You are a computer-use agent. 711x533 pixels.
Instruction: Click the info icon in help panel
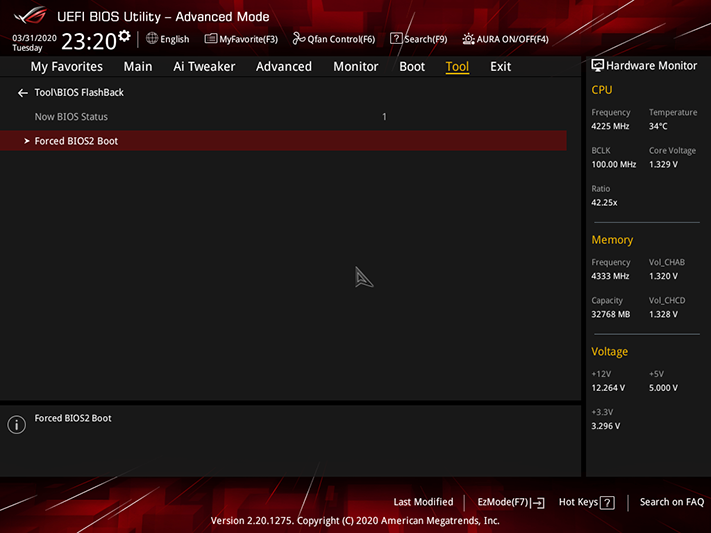click(x=17, y=425)
